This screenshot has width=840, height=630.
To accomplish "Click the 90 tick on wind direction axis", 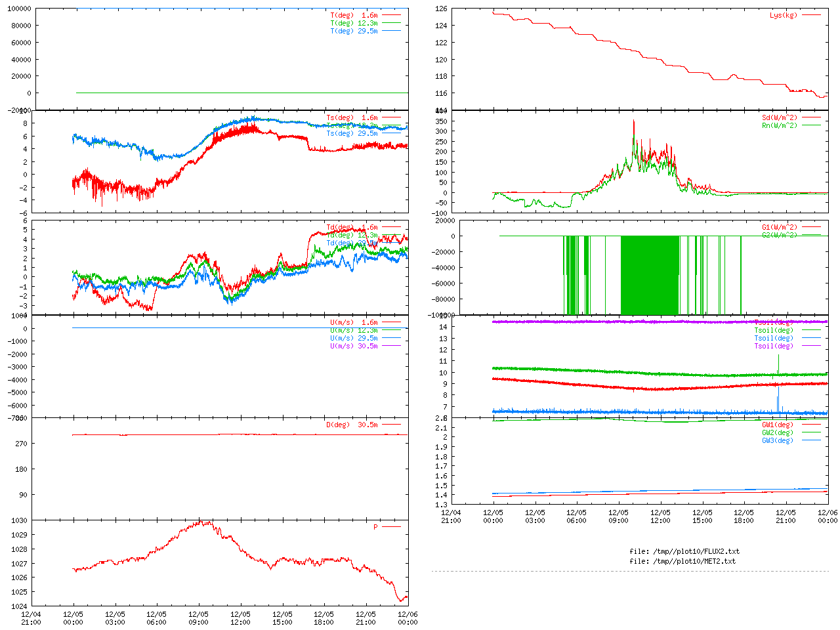I will pyautogui.click(x=23, y=495).
